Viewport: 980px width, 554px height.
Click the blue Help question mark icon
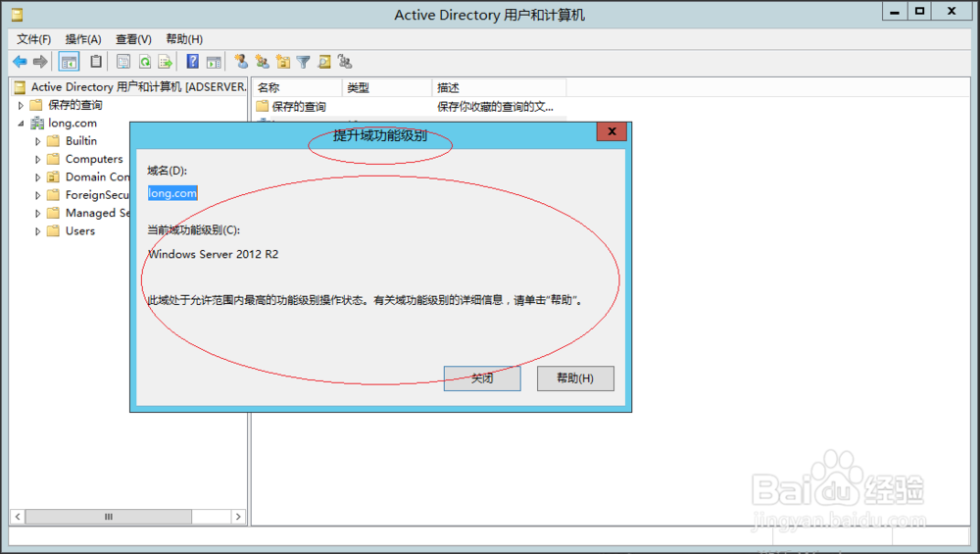pyautogui.click(x=192, y=61)
